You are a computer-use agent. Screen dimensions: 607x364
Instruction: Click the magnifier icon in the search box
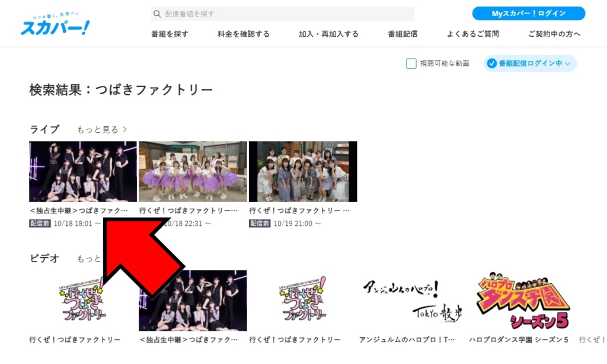pos(156,14)
